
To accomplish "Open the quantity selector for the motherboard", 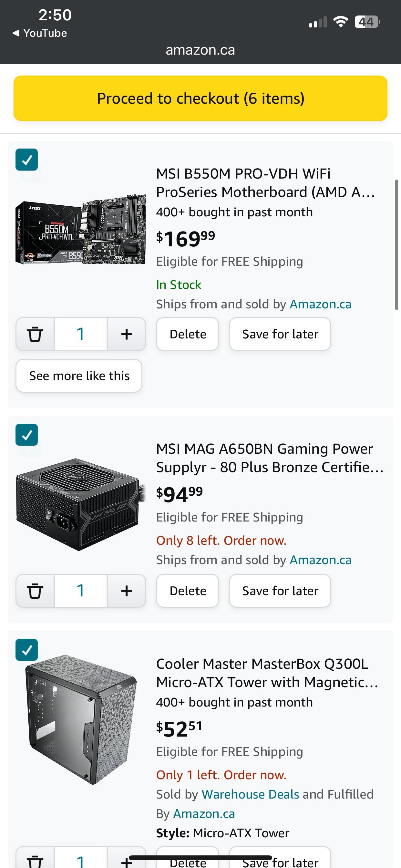I will [x=80, y=334].
